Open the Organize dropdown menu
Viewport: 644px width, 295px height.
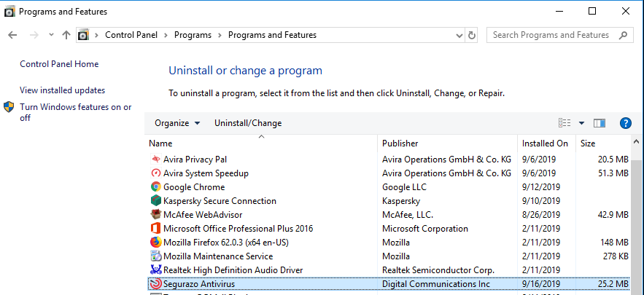point(177,123)
